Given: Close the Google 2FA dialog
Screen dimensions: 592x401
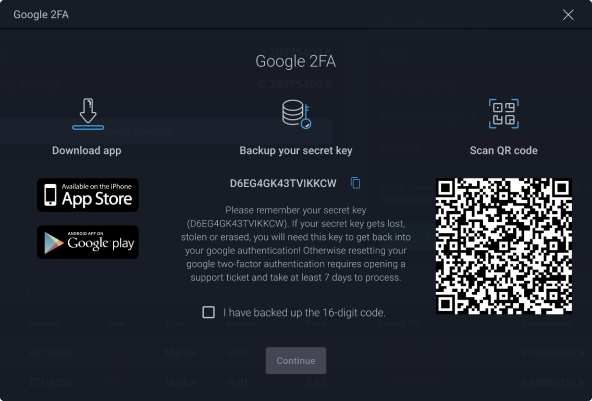Looking at the screenshot, I should click(x=568, y=15).
